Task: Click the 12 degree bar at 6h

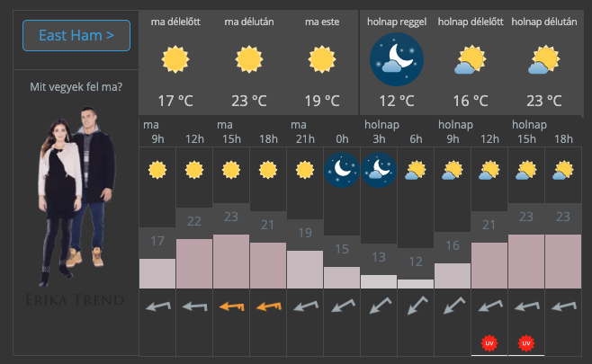Action: tap(416, 283)
